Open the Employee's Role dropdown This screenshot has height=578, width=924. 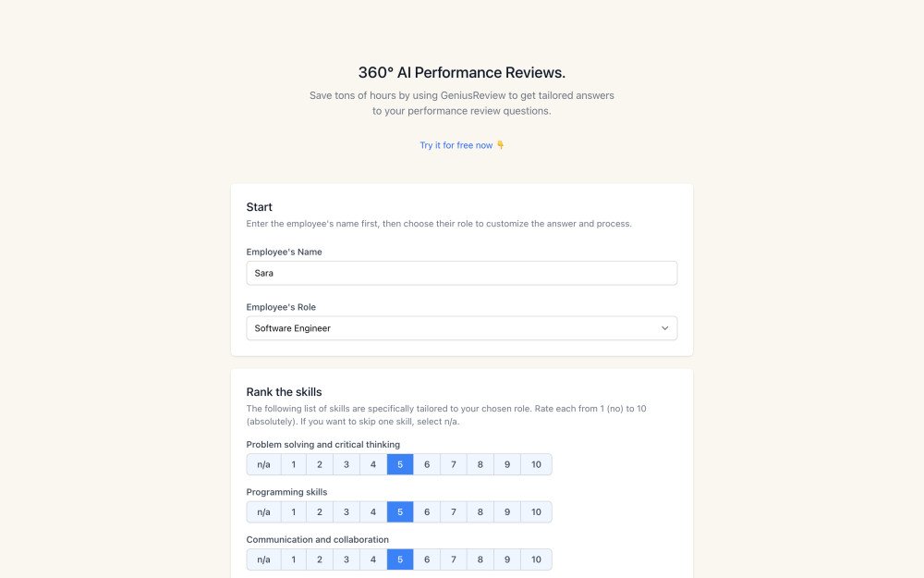[461, 328]
